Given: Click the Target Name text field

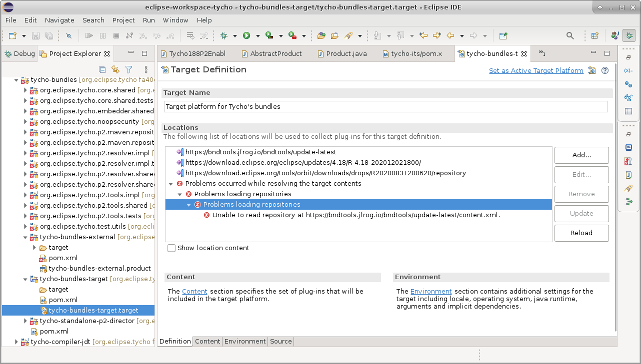Looking at the screenshot, I should (x=385, y=106).
